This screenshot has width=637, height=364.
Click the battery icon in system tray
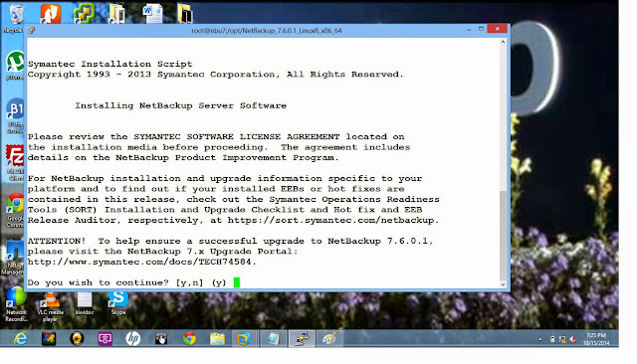tap(552, 339)
